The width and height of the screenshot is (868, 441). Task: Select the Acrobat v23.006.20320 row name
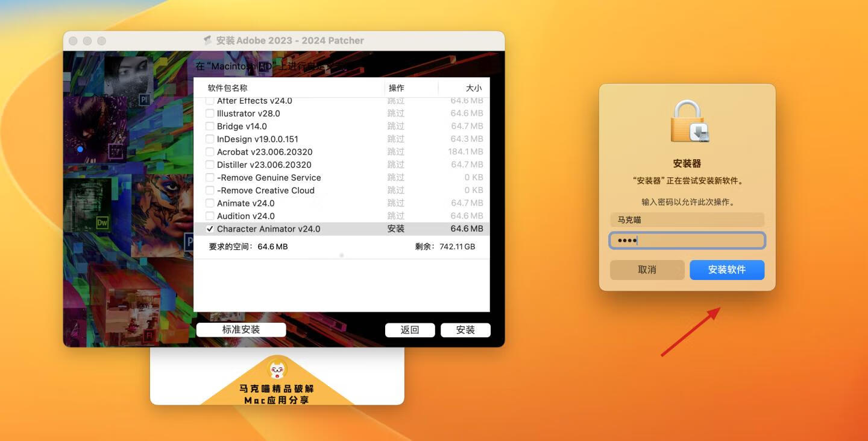pyautogui.click(x=265, y=152)
